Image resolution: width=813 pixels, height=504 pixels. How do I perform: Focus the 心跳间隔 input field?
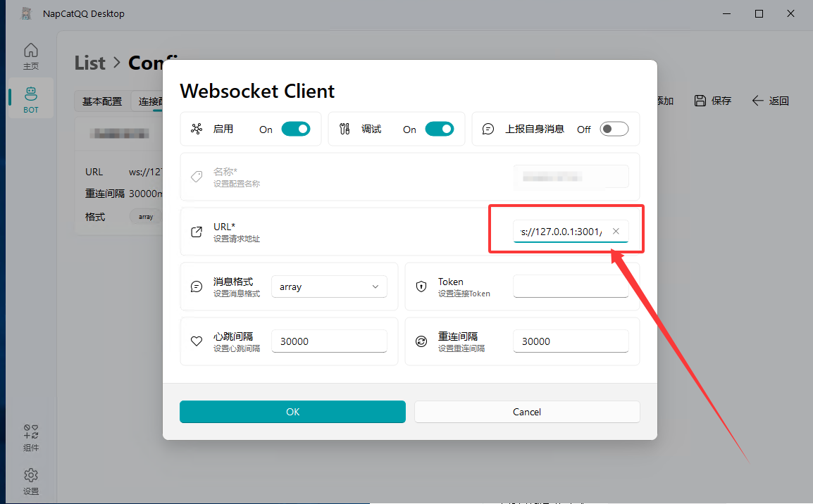click(x=329, y=341)
